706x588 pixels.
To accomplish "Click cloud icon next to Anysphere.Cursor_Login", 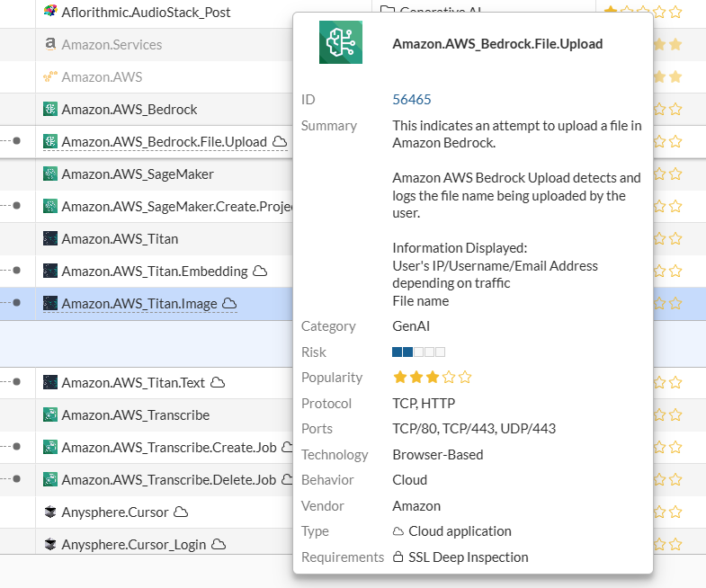I will pos(219,544).
